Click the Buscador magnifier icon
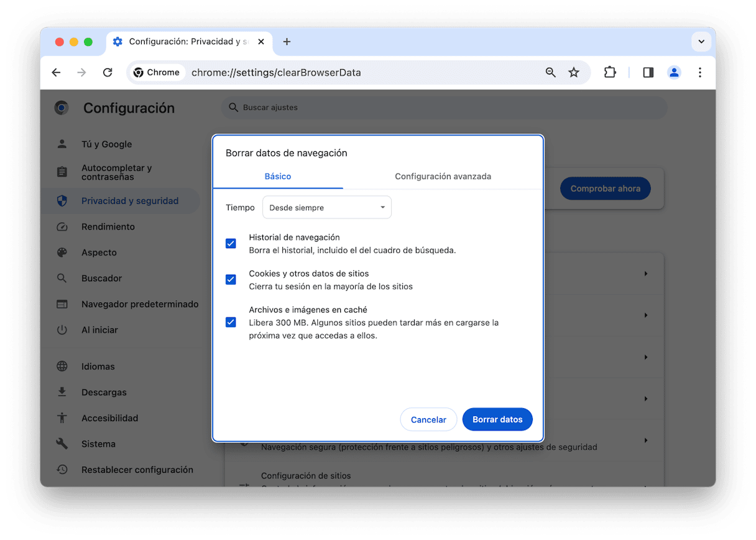This screenshot has width=756, height=540. pyautogui.click(x=62, y=279)
